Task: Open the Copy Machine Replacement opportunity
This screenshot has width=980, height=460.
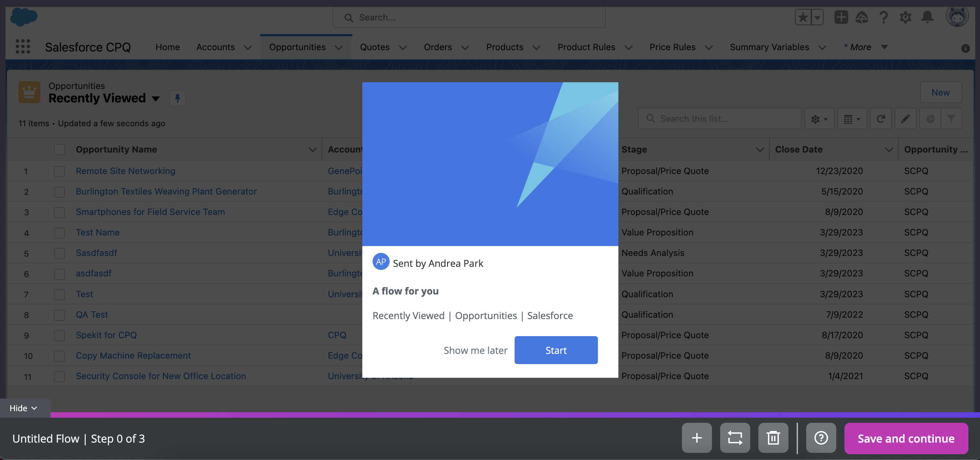Action: pyautogui.click(x=133, y=356)
